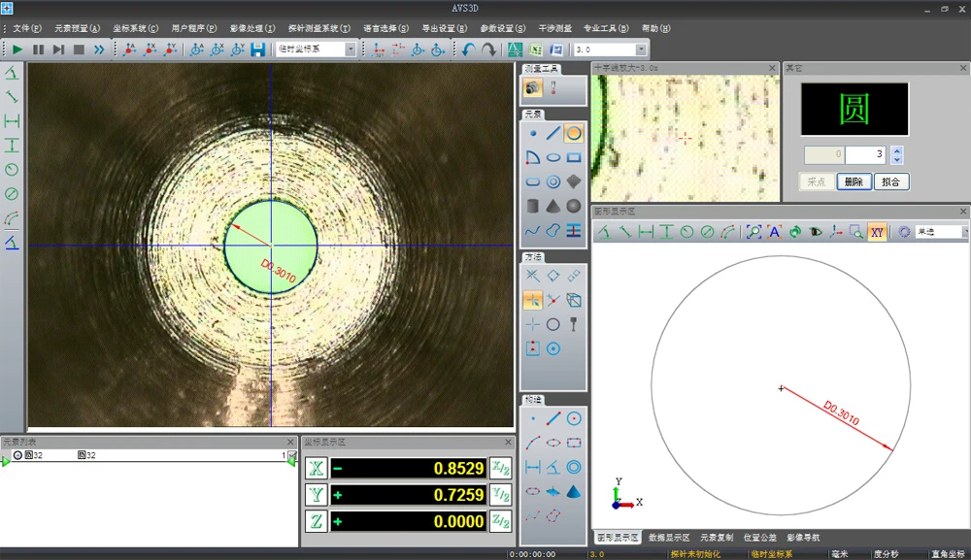Select the line element tool
This screenshot has height=560, width=971.
pyautogui.click(x=553, y=133)
